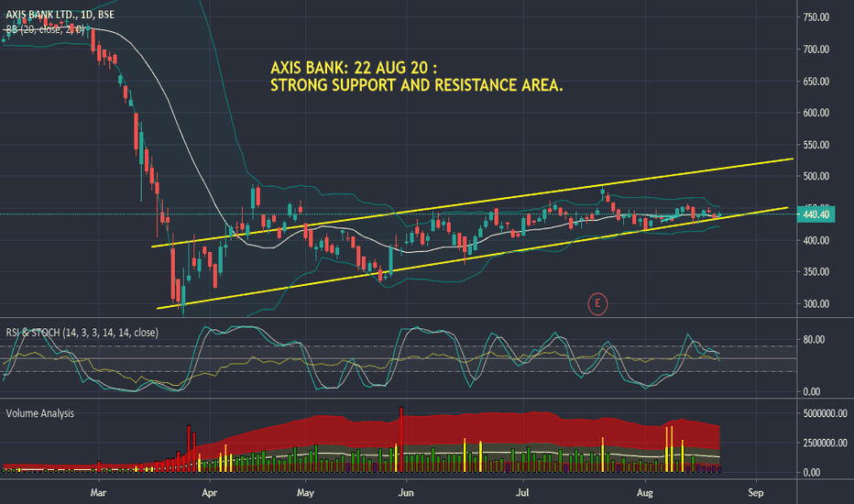Click the 5000000.00 volume axis label
This screenshot has height=504, width=854.
coord(825,413)
